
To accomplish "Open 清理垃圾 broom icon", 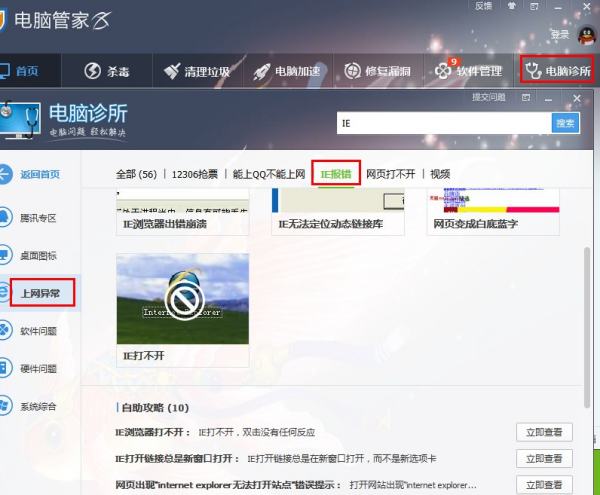I will (x=172, y=71).
